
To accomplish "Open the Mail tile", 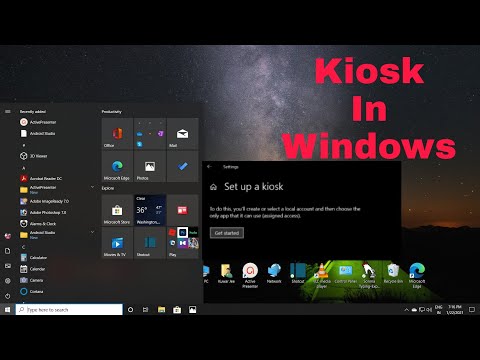I will click(183, 134).
